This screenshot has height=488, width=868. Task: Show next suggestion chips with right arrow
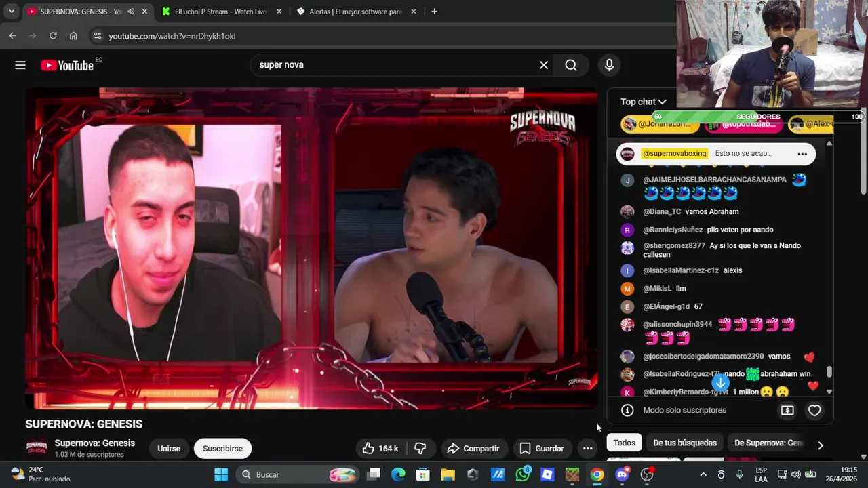click(x=820, y=445)
